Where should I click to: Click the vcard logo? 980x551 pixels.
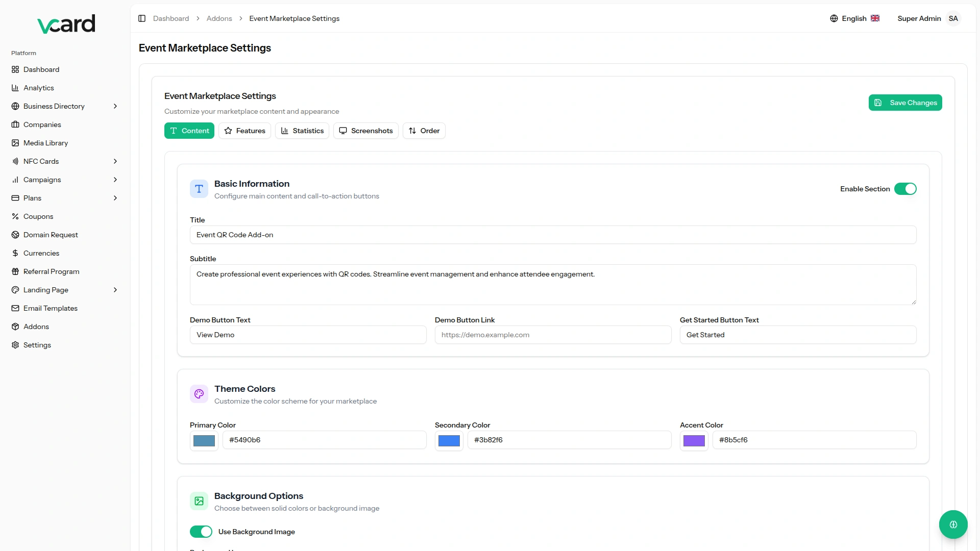66,23
